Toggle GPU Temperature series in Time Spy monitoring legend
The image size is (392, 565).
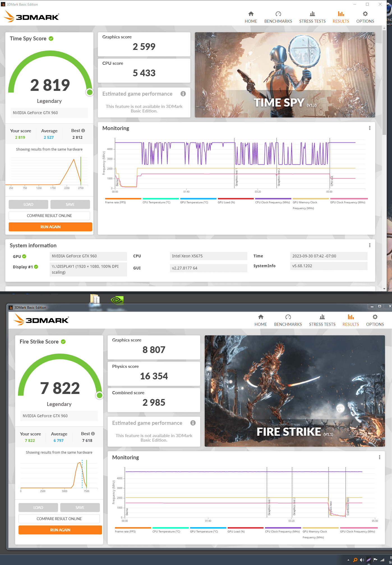pos(198,201)
